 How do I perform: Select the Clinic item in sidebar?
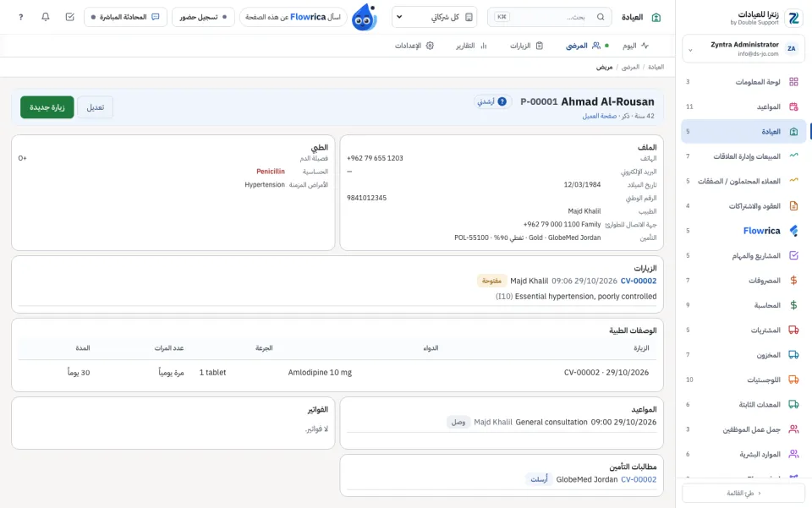click(743, 131)
